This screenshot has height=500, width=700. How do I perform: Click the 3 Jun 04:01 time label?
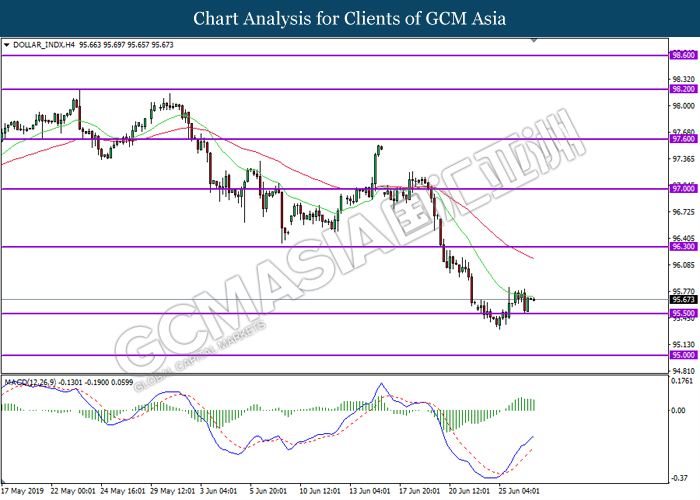pyautogui.click(x=218, y=491)
